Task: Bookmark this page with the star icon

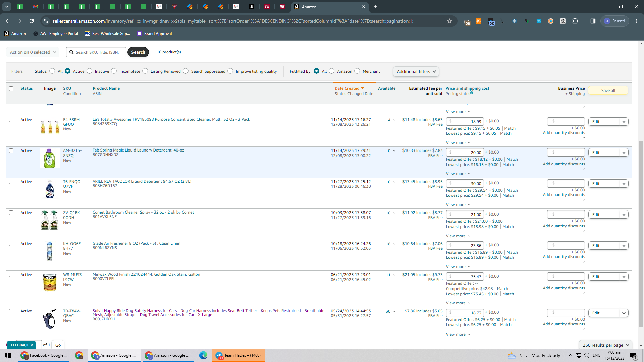Action: pos(449,21)
